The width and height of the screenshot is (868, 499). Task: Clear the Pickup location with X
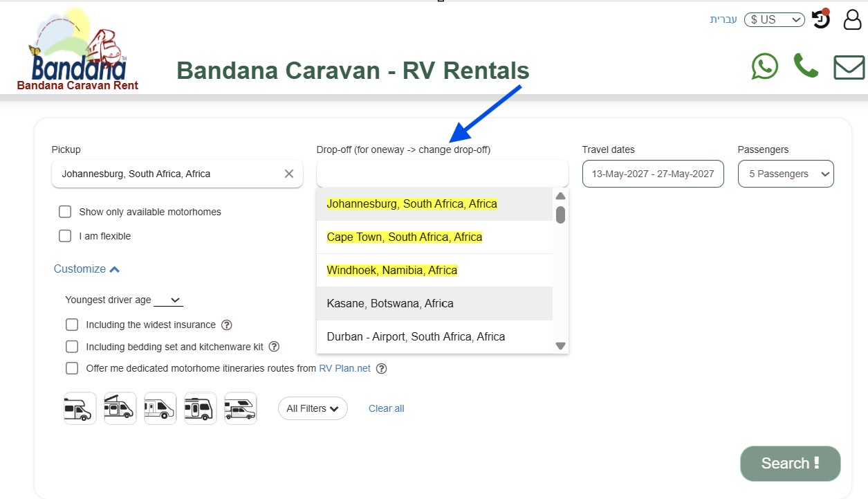point(289,174)
